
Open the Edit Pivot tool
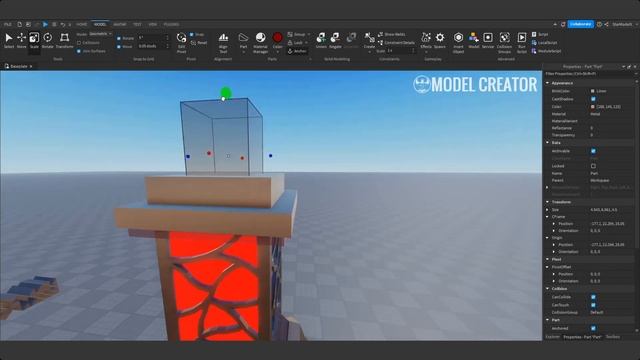pyautogui.click(x=181, y=42)
